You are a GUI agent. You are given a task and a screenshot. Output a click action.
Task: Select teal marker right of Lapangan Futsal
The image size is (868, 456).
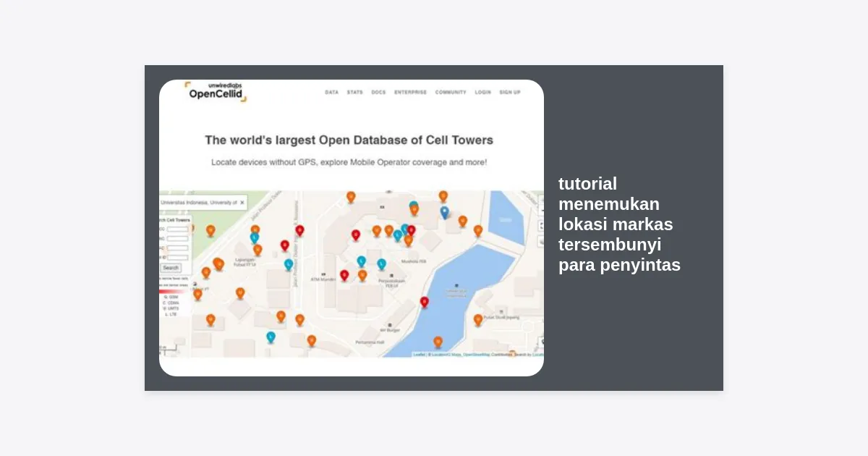coord(289,264)
